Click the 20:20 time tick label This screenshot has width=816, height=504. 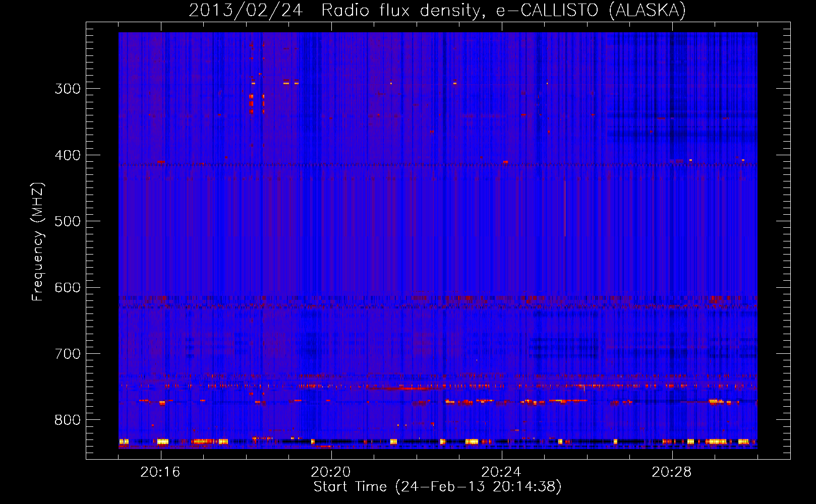coord(331,472)
